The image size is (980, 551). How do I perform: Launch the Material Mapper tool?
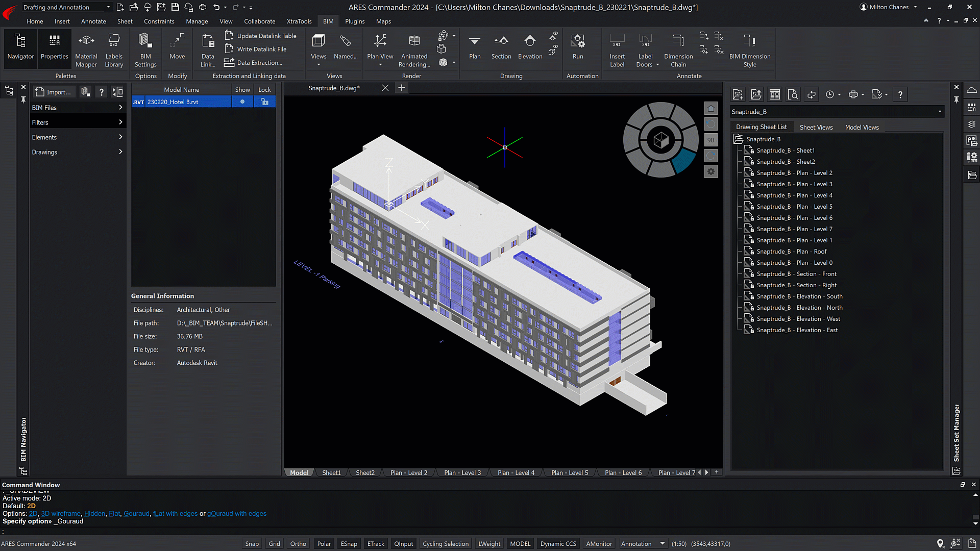tap(86, 51)
